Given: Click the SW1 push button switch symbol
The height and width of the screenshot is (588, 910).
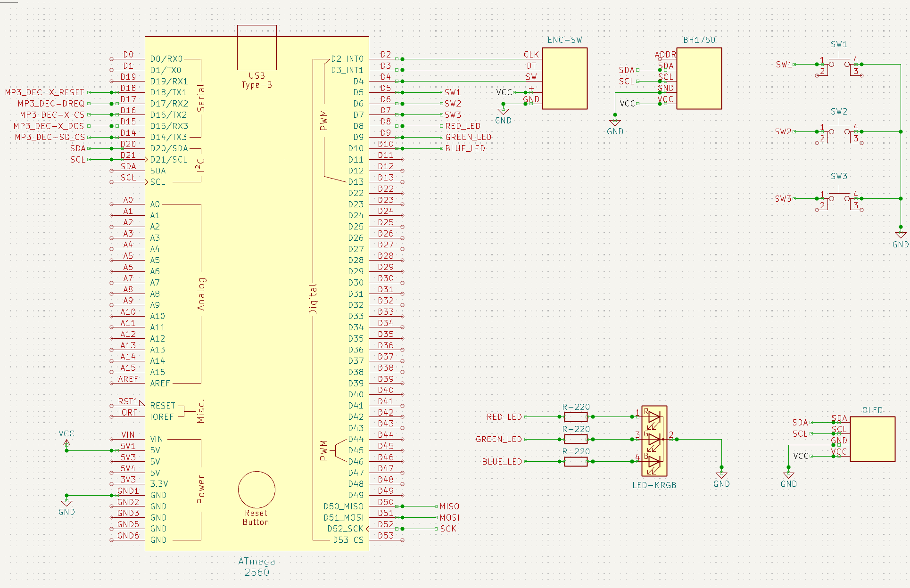Looking at the screenshot, I should 839,65.
